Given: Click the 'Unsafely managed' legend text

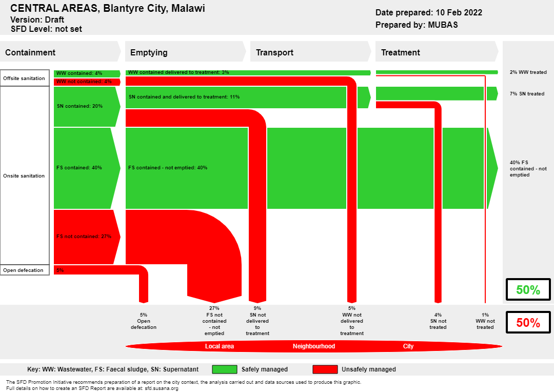Looking at the screenshot, I should (369, 369).
